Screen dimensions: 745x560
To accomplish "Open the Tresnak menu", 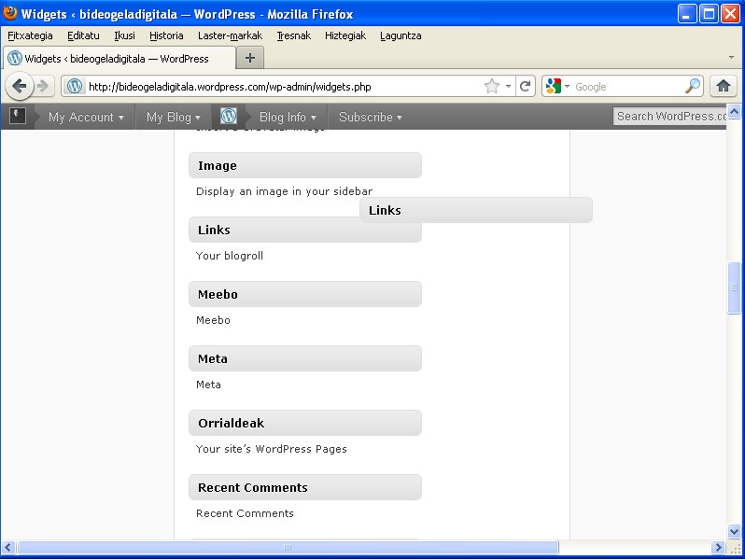I will click(294, 35).
